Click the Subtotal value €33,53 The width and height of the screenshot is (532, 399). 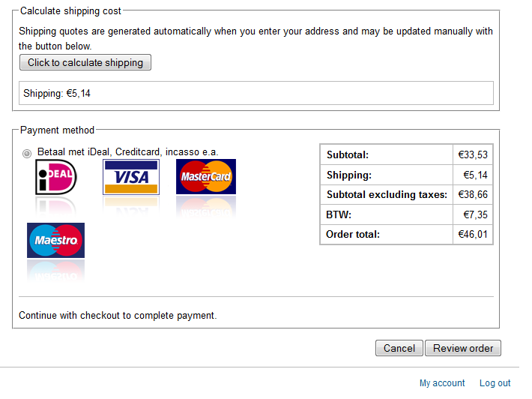473,154
